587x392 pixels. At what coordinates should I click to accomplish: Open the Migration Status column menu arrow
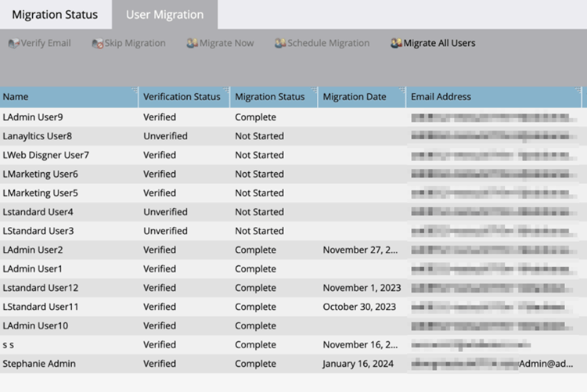coord(314,91)
